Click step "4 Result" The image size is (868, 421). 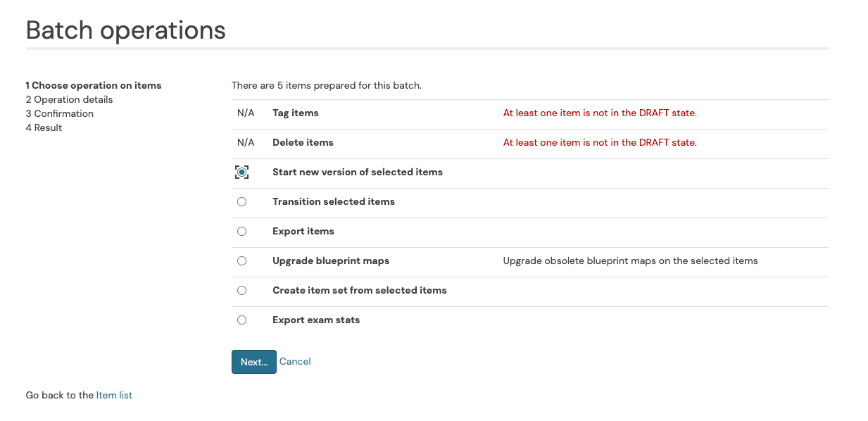tap(44, 127)
